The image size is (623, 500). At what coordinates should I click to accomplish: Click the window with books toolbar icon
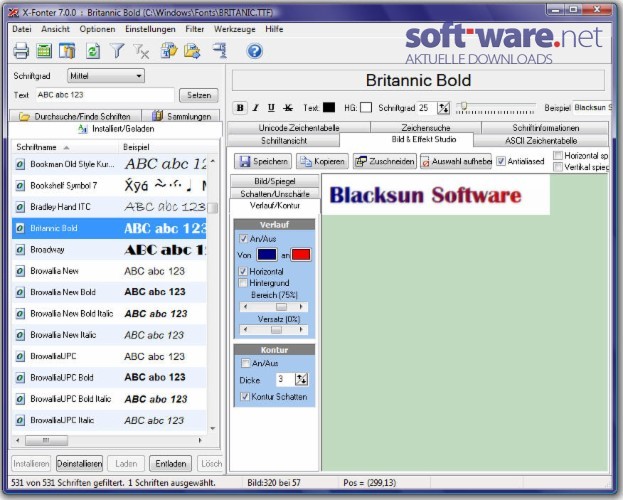pos(67,51)
